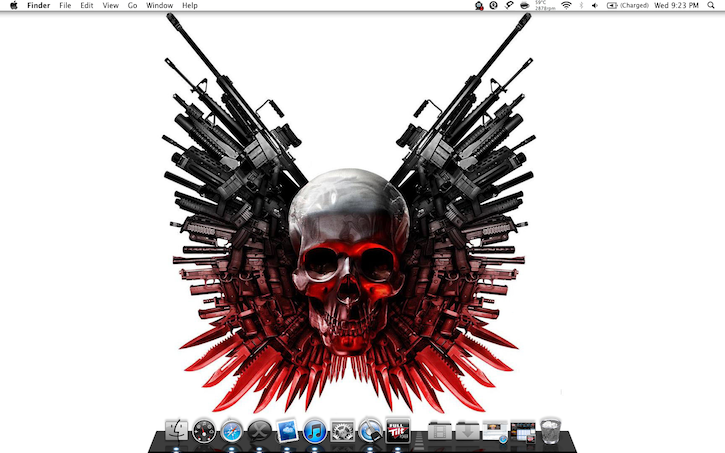725x453 pixels.
Task: Open the Go menu
Action: pos(132,6)
